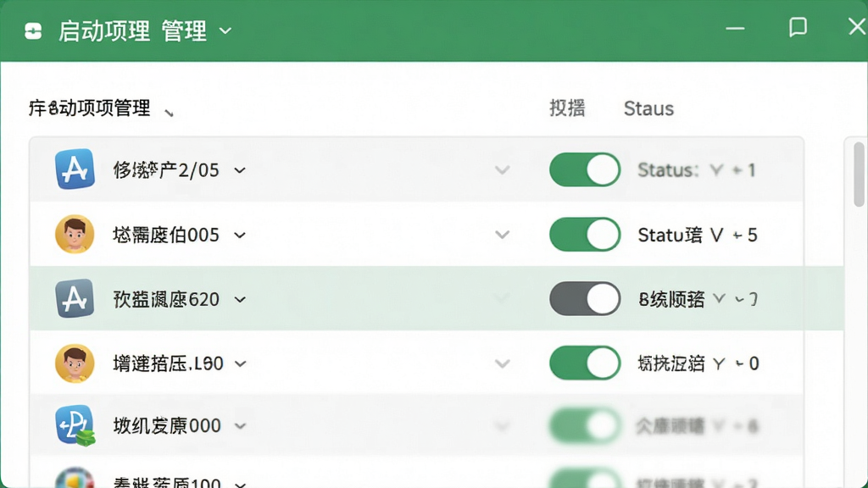
Task: Click the avatar face icon in the 005 row
Action: click(75, 234)
